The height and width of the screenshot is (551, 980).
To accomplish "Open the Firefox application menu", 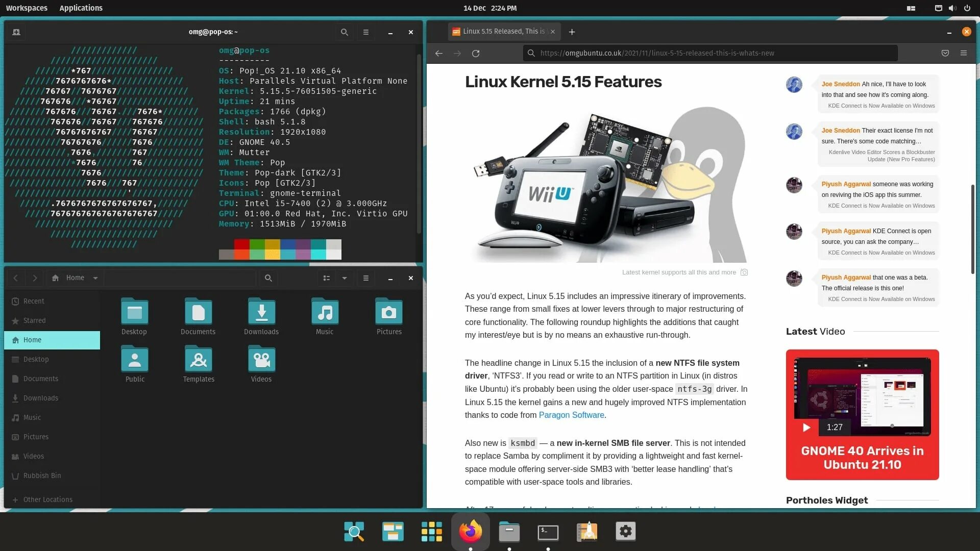I will (963, 53).
